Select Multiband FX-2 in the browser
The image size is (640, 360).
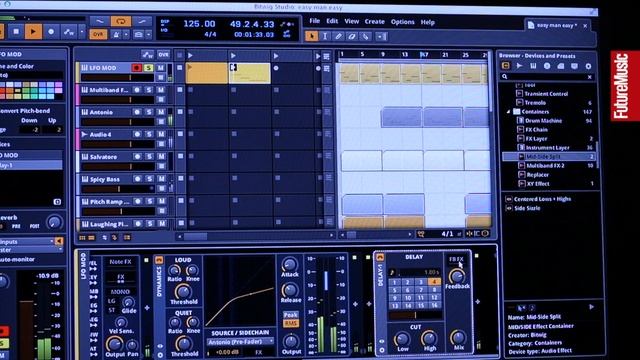coord(545,166)
